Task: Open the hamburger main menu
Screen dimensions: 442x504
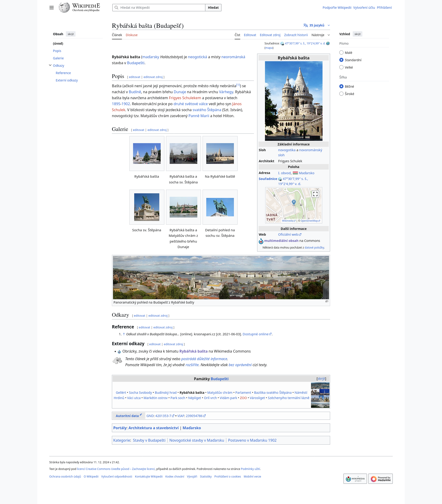Action: (51, 8)
